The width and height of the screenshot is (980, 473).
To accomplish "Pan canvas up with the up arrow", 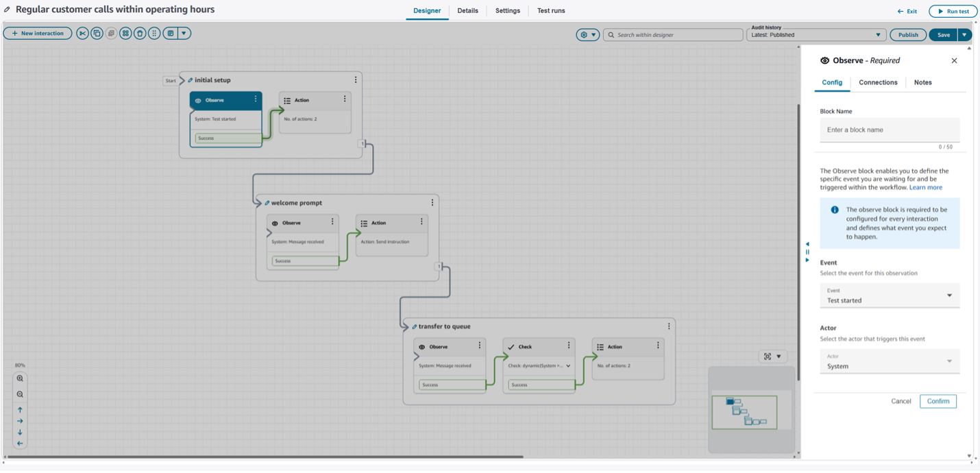I will 20,410.
